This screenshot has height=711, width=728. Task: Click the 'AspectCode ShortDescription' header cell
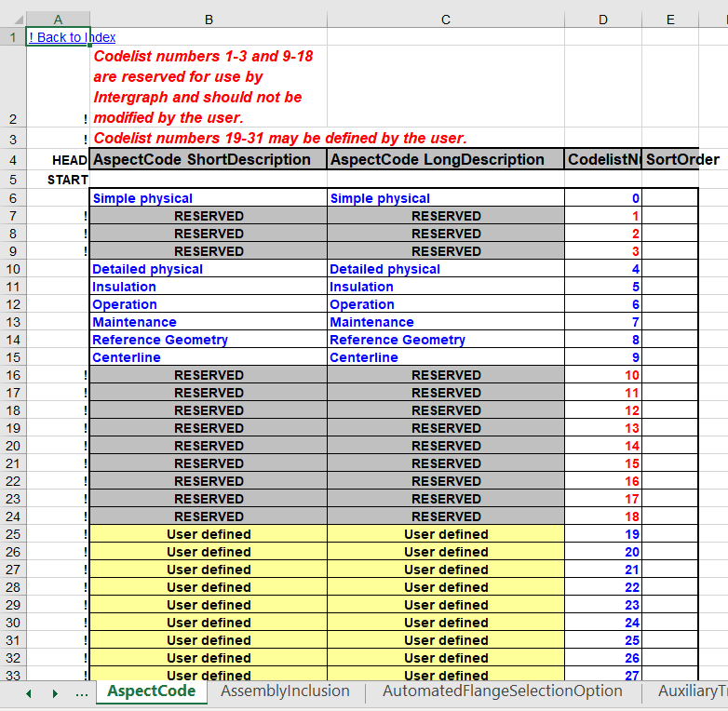pyautogui.click(x=209, y=160)
